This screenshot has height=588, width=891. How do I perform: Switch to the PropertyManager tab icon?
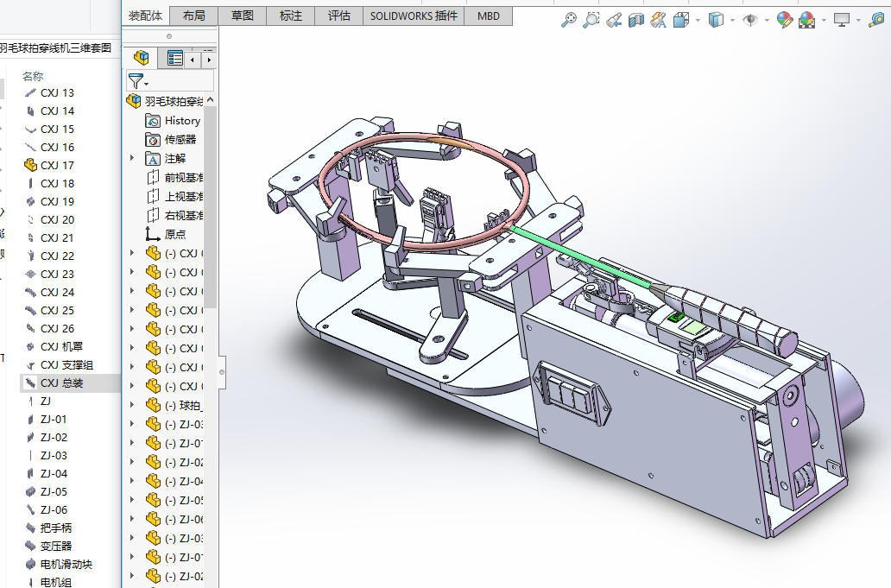point(175,59)
